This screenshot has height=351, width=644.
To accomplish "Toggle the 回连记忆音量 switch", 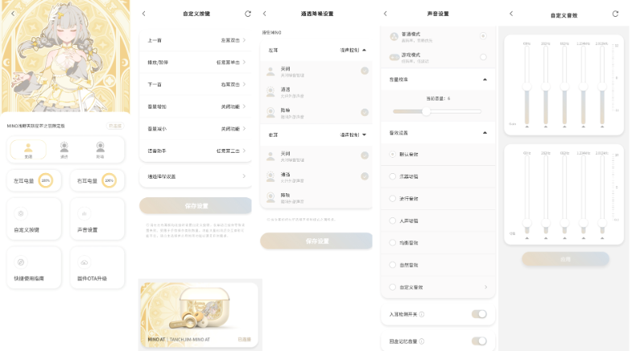I will click(479, 341).
